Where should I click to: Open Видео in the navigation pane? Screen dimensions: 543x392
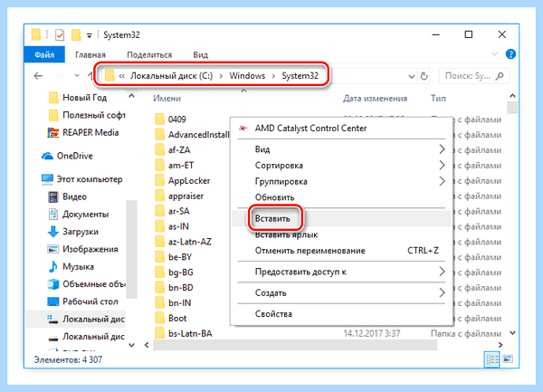(x=67, y=196)
